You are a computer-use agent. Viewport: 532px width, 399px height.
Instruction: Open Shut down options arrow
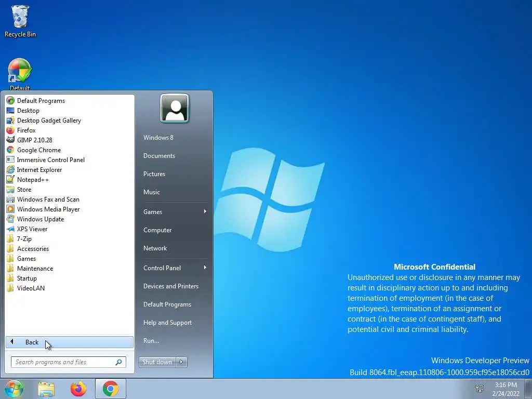pyautogui.click(x=181, y=362)
